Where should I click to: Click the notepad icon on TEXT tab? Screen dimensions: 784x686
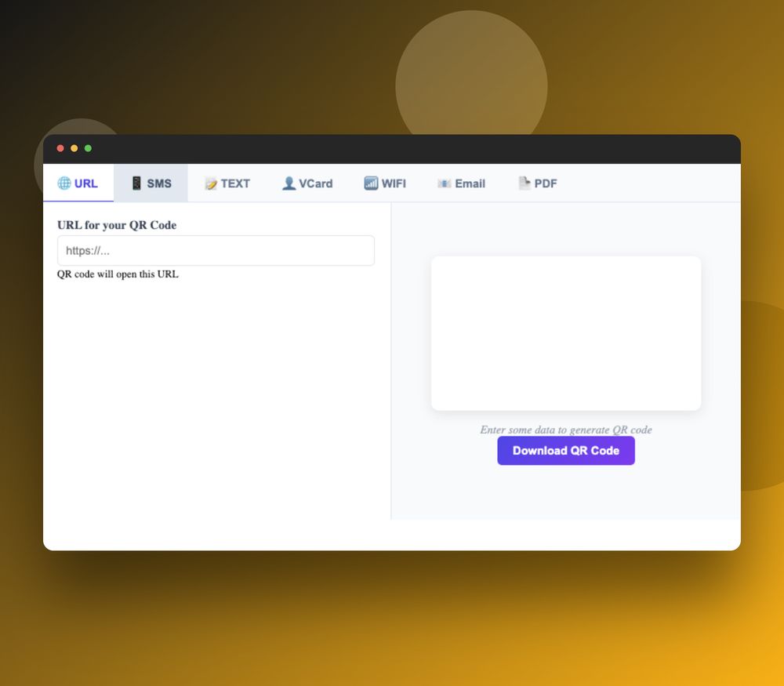[211, 183]
